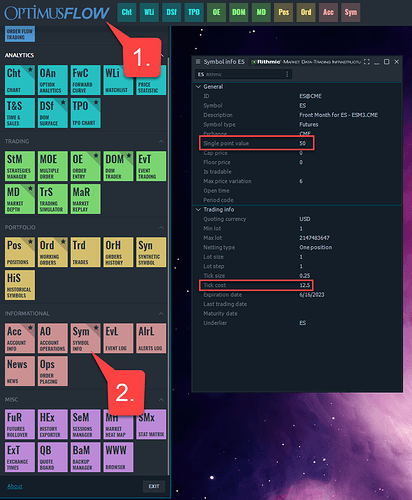
Task: Collapse the General group in Symbol info
Action: [198, 87]
